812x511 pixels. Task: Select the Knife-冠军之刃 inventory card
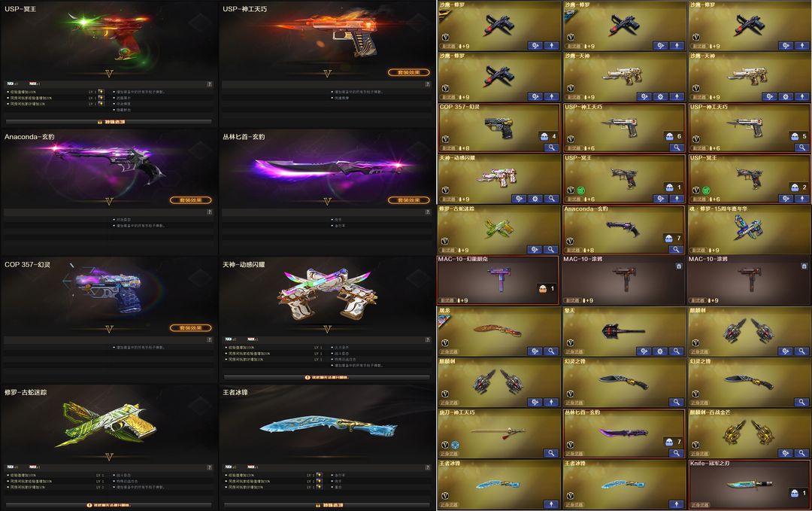[750, 484]
